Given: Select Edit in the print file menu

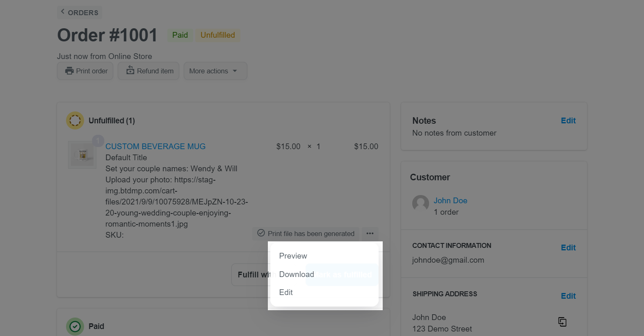Looking at the screenshot, I should tap(286, 292).
